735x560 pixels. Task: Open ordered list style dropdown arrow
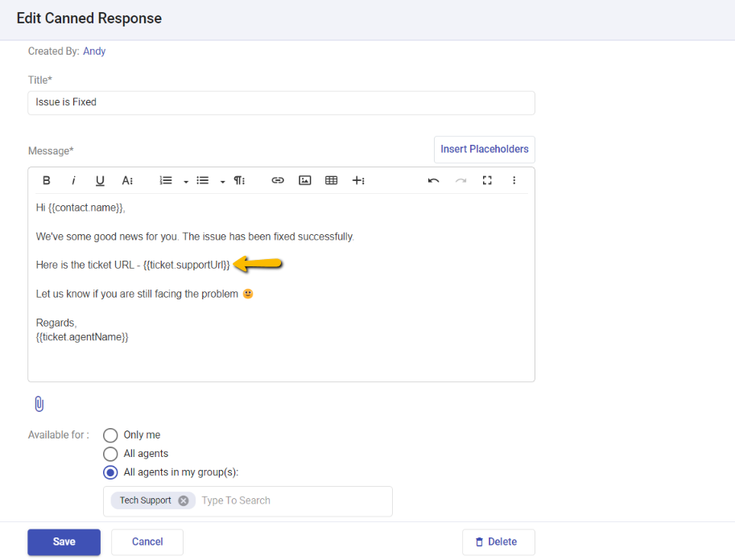186,181
